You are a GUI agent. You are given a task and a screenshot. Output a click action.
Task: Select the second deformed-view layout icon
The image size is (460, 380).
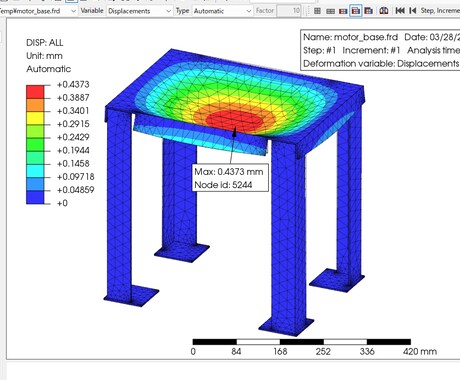coord(330,11)
